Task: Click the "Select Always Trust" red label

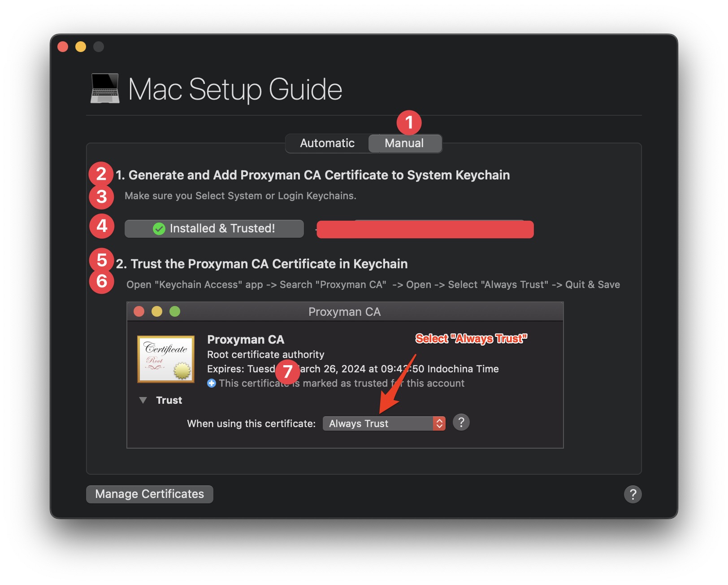Action: pos(471,339)
